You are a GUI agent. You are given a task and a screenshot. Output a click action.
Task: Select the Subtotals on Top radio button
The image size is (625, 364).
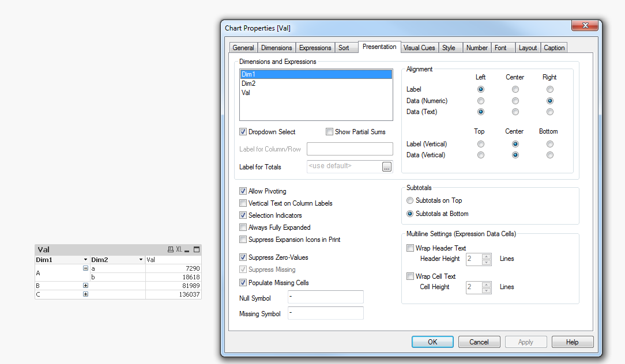tap(410, 200)
